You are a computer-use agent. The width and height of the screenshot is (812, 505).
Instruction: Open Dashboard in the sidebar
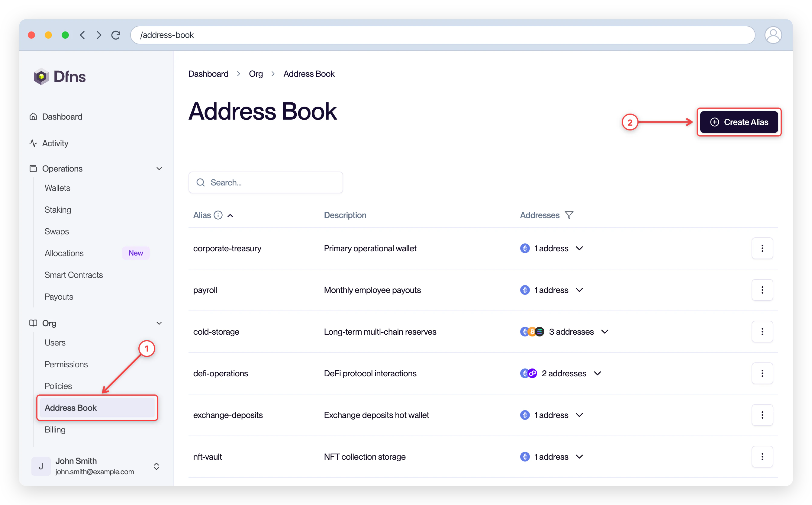[62, 117]
